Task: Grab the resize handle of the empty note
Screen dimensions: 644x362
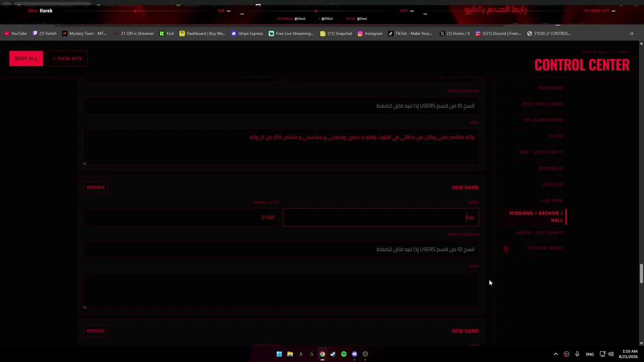Action: 85,307
